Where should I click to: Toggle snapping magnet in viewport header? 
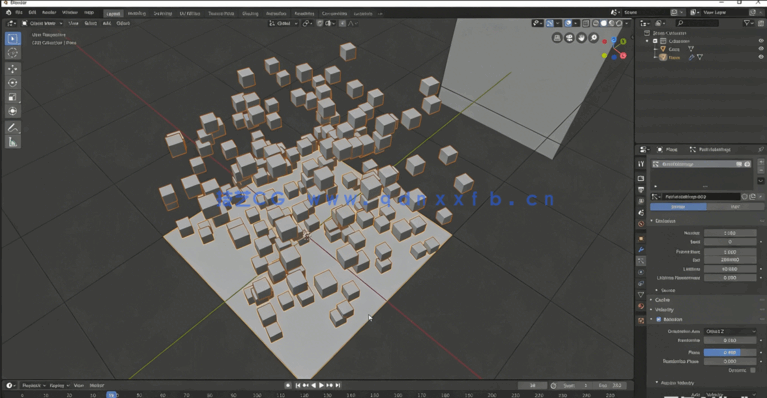coord(320,23)
